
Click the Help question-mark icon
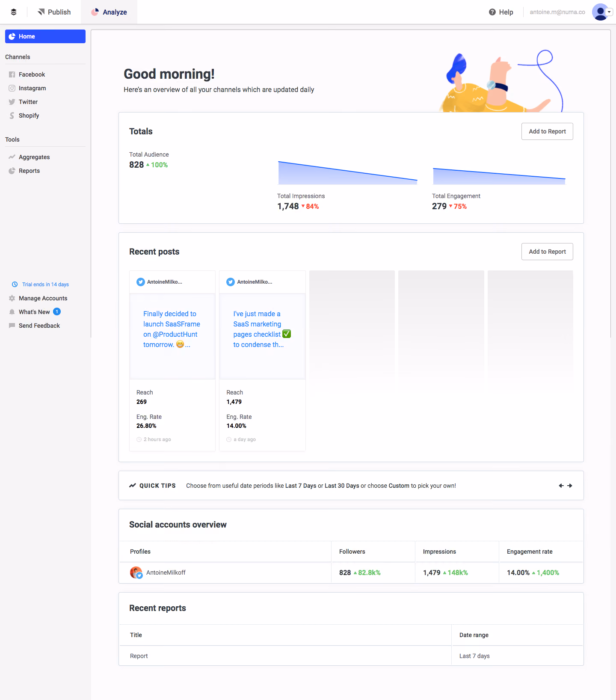(x=492, y=12)
